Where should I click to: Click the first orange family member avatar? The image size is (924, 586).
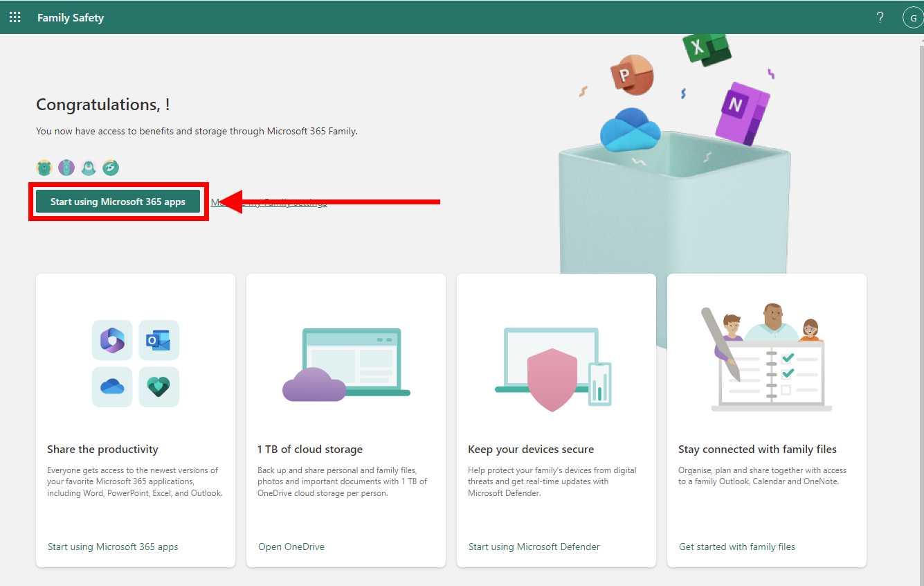click(x=44, y=167)
